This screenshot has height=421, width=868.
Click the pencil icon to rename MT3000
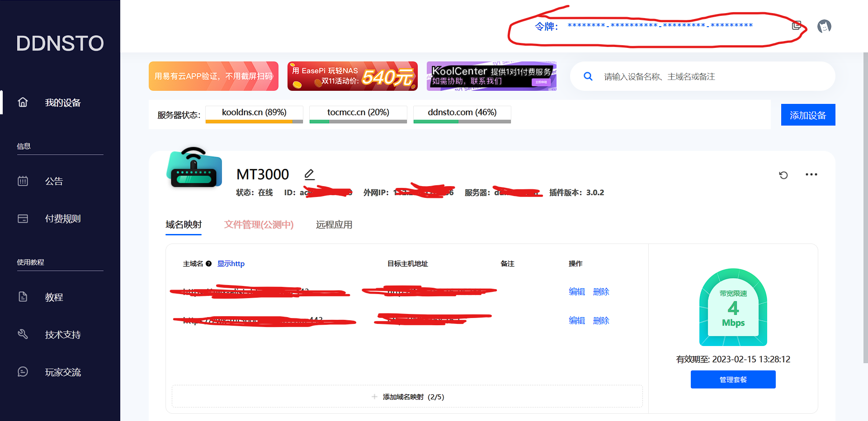[x=309, y=174]
